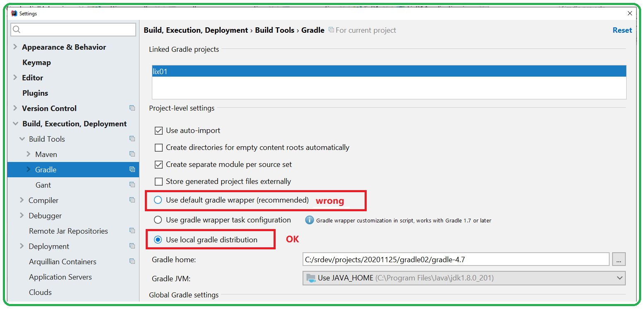
Task: Click the folder icon in Gradle JVM field
Action: point(310,278)
